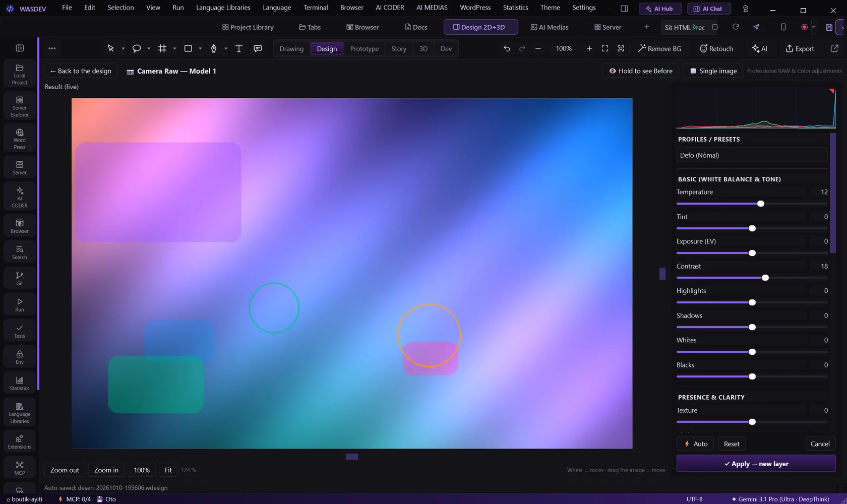Toggle the left sidebar panel icon
The width and height of the screenshot is (847, 504).
coord(20,48)
